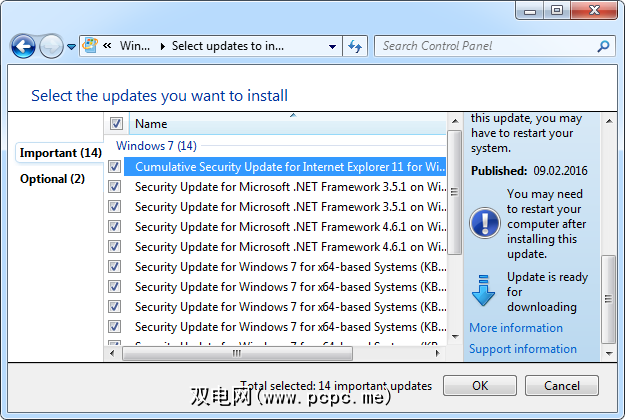Click the Control Panel icon in address bar
Viewport: 625px width, 420px height.
(x=91, y=46)
